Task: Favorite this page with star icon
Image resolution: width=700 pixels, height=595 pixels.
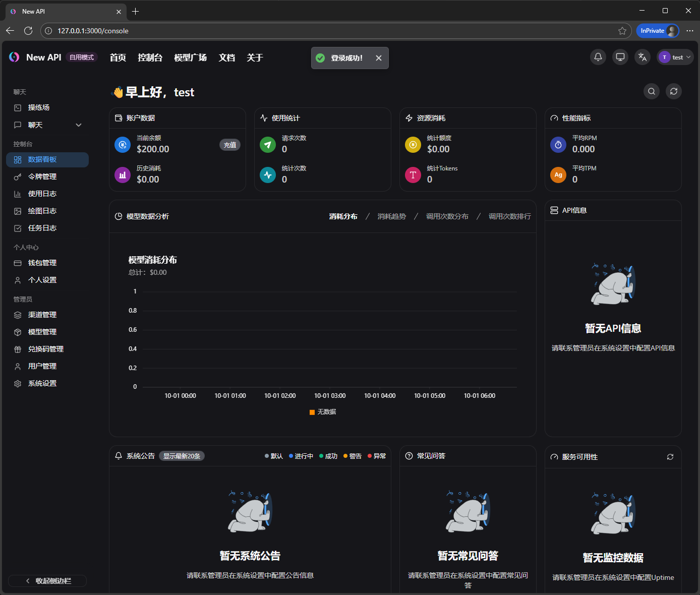Action: point(622,31)
